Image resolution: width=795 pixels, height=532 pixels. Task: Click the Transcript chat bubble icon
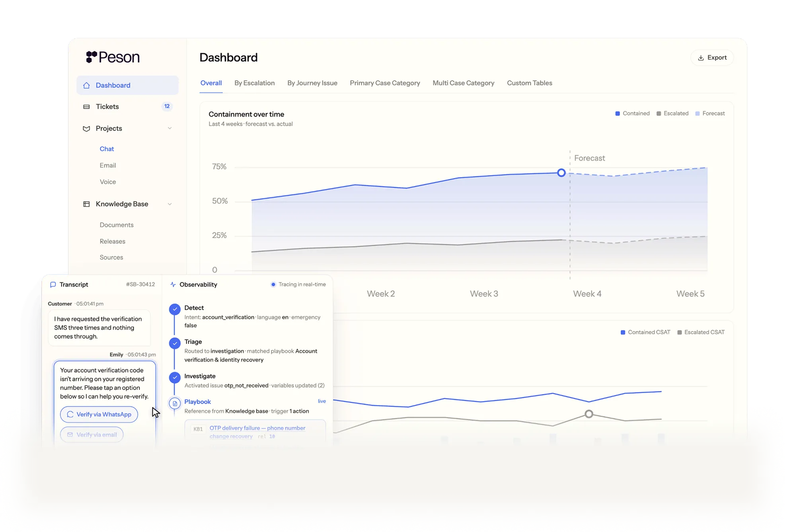[53, 285]
